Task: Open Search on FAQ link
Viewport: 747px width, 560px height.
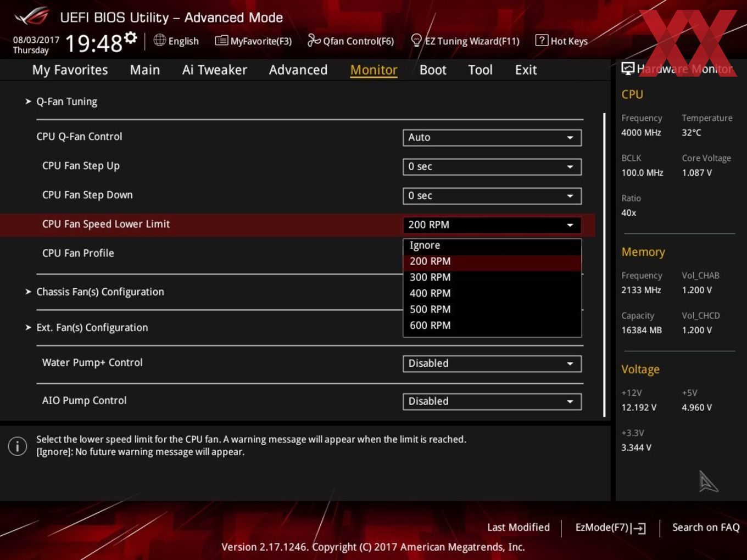Action: [x=706, y=527]
